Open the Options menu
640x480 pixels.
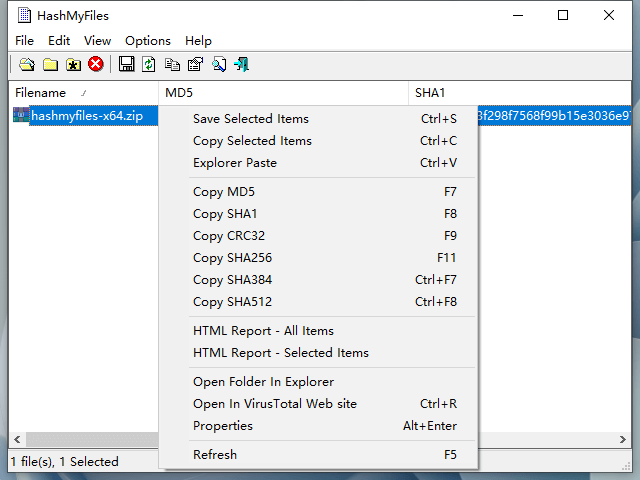point(148,41)
